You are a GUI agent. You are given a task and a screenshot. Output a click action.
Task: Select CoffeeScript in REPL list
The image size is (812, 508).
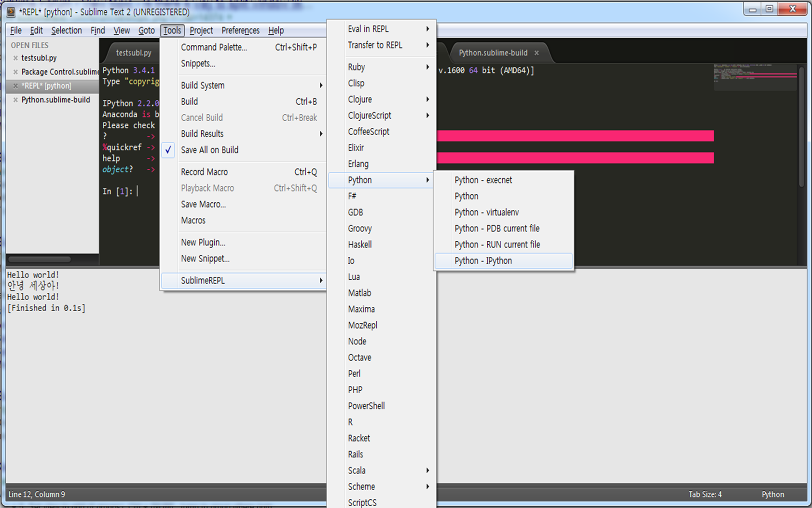pyautogui.click(x=382, y=132)
